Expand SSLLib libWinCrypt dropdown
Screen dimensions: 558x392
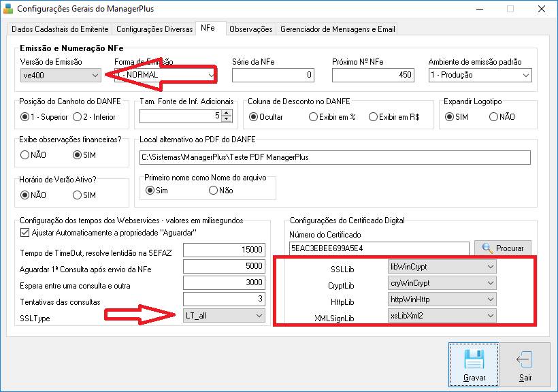coord(442,267)
